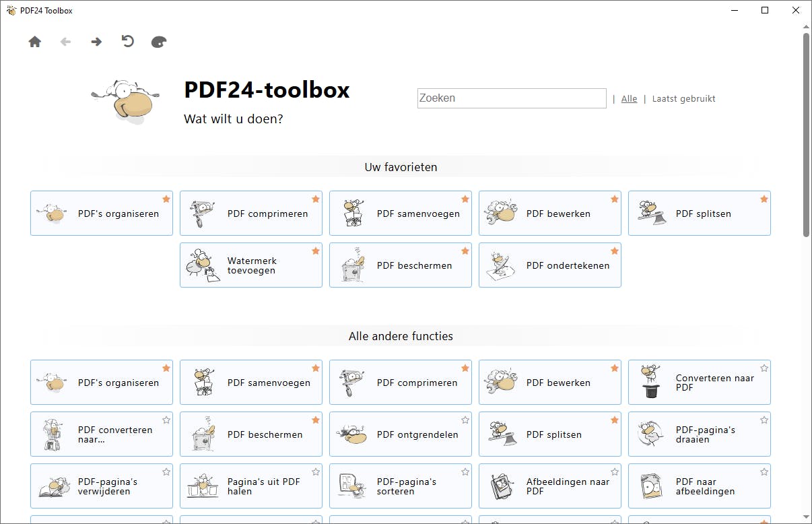
Task: Open PDF-pagina's draaien tool
Action: 700,434
